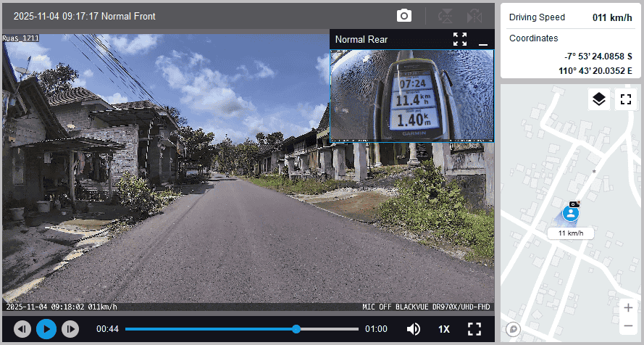Mute the video with the speaker icon
Viewport: 644px width, 345px height.
point(414,329)
